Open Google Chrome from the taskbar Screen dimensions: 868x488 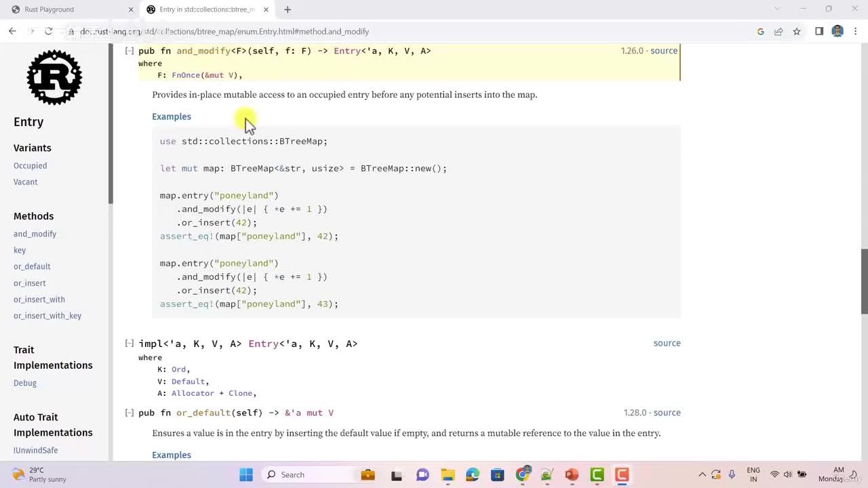point(523,474)
